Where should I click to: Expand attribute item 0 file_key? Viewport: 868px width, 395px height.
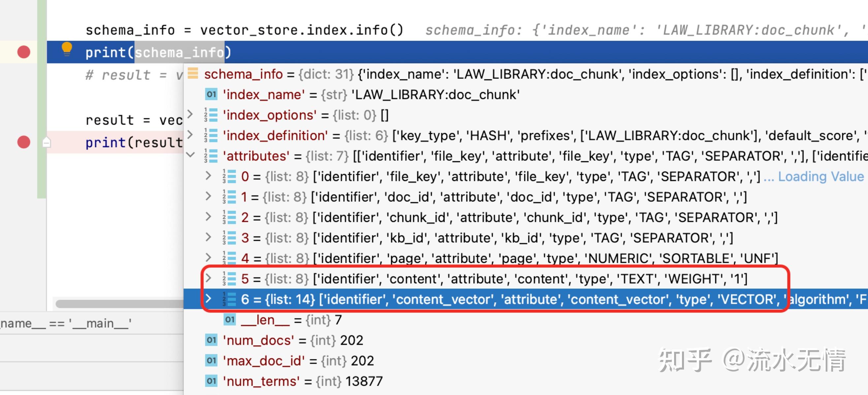[x=208, y=176]
